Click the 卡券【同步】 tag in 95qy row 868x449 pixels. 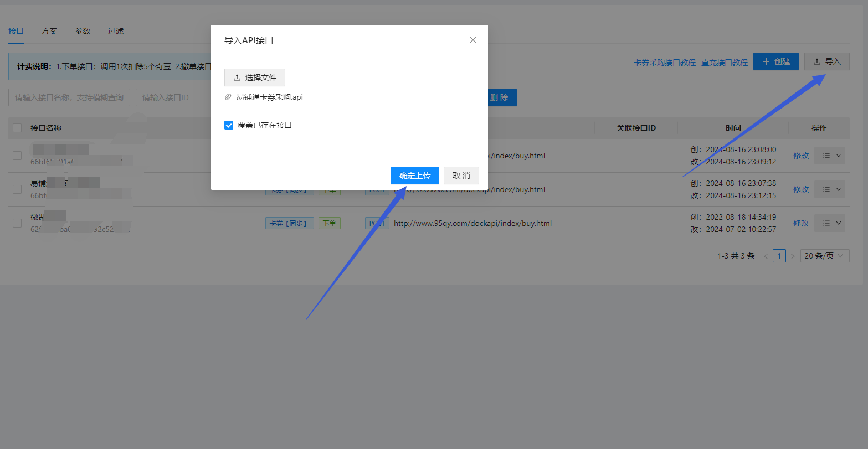click(x=290, y=223)
